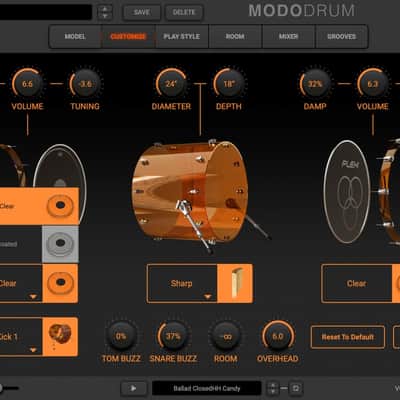Click the PLEH resonant drum head image
The image size is (400, 400).
(347, 192)
